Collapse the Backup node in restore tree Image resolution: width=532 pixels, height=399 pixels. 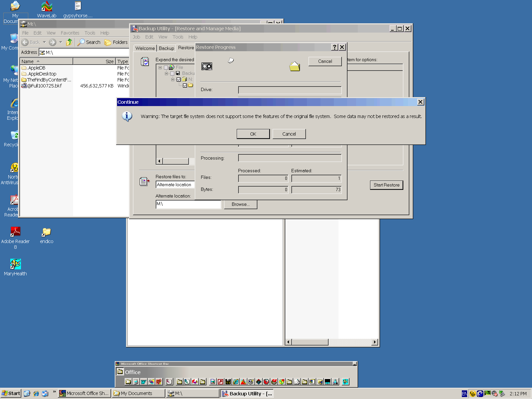point(166,73)
